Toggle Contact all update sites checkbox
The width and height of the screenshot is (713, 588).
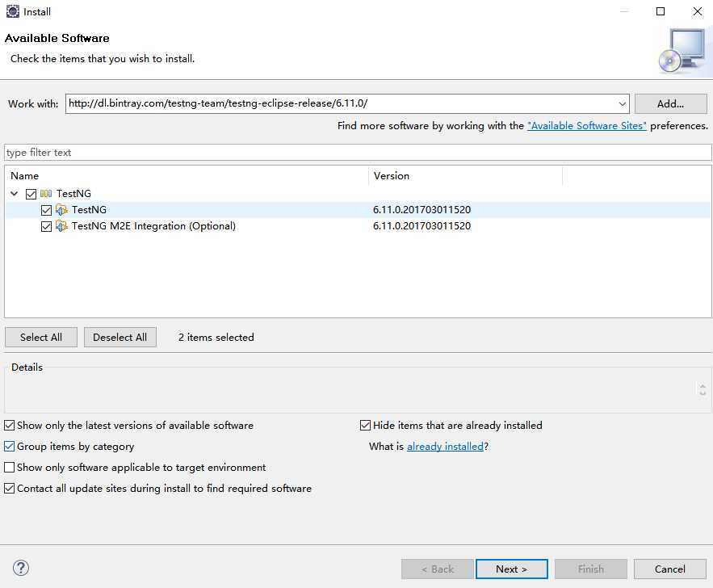click(x=9, y=489)
